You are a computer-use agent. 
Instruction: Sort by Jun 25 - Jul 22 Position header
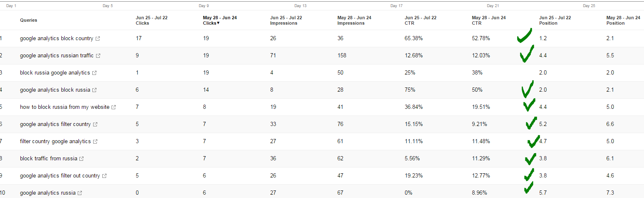(x=555, y=21)
